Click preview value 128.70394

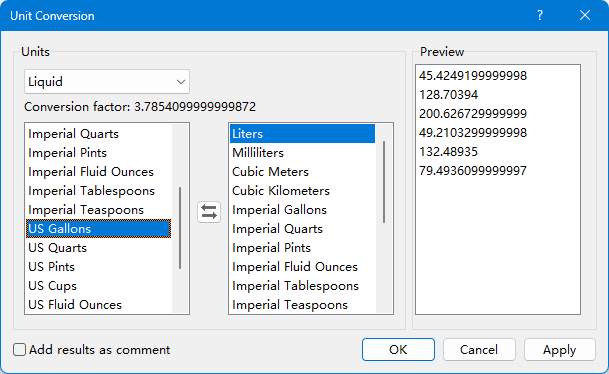pos(448,94)
